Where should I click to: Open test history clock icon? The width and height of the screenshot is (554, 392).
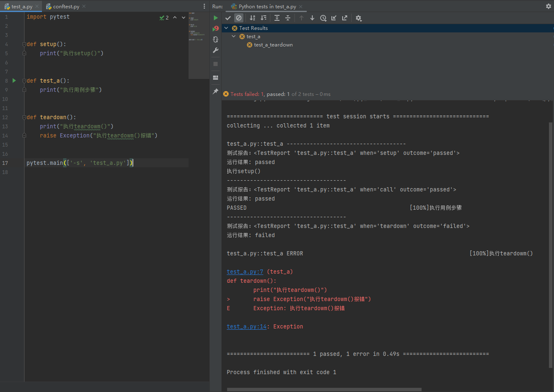click(x=323, y=18)
